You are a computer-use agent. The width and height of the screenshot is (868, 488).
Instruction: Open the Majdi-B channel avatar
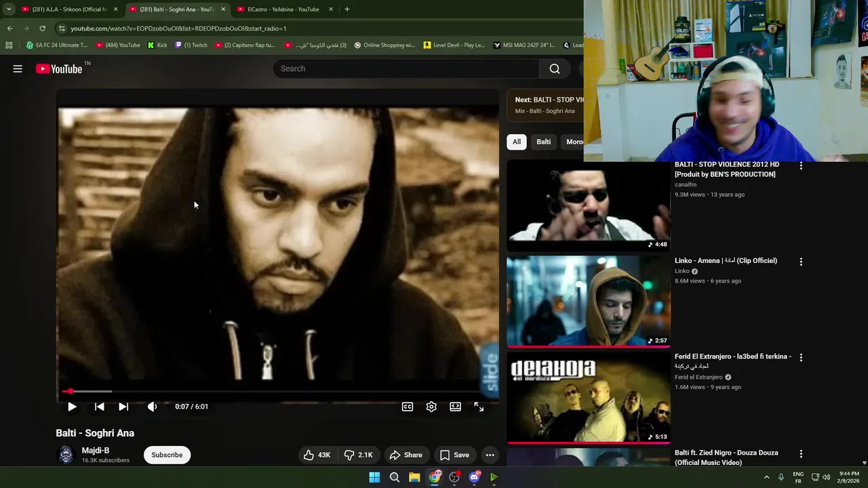point(66,455)
